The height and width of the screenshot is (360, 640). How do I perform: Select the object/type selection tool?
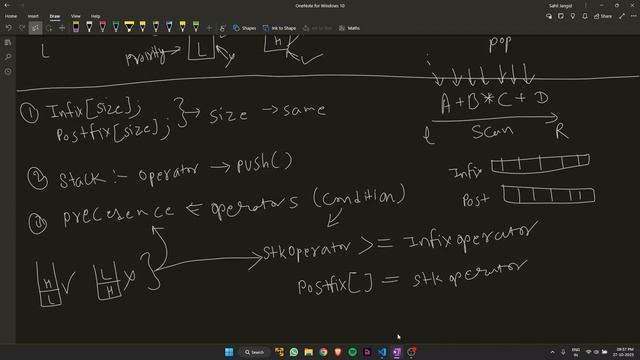pyautogui.click(x=36, y=28)
